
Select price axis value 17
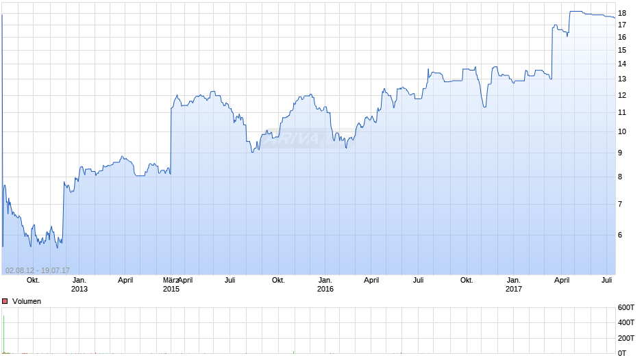[x=622, y=25]
